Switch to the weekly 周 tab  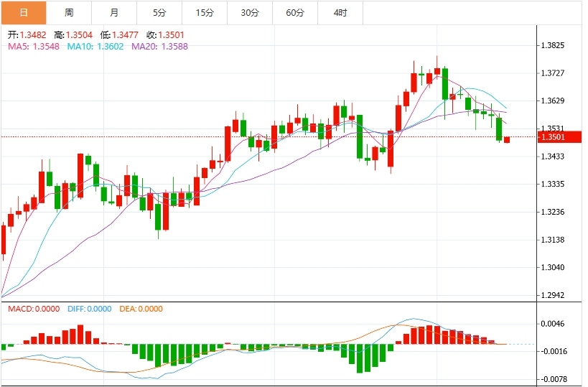coord(69,13)
